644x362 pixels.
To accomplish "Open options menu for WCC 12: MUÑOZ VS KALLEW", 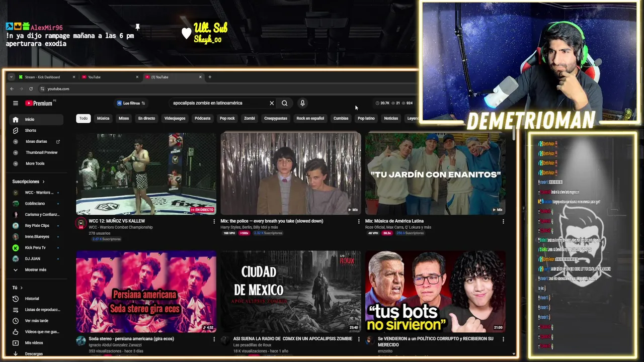I will [214, 221].
